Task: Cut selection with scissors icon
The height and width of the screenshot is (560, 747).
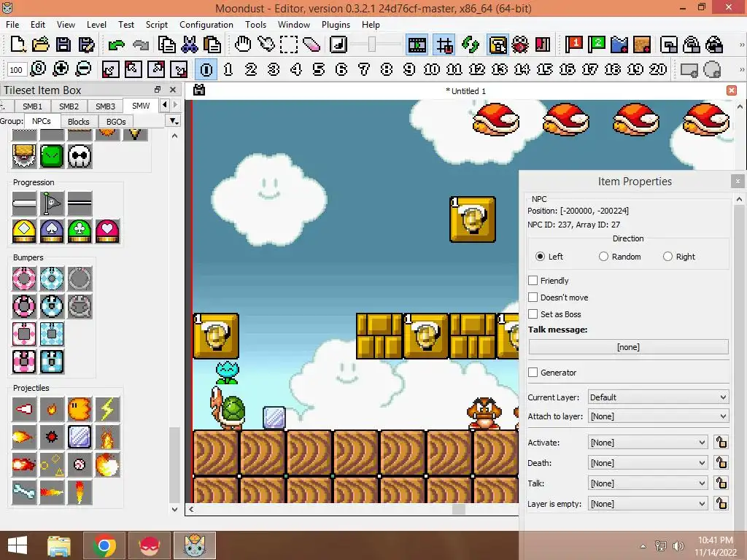Action: coord(189,44)
